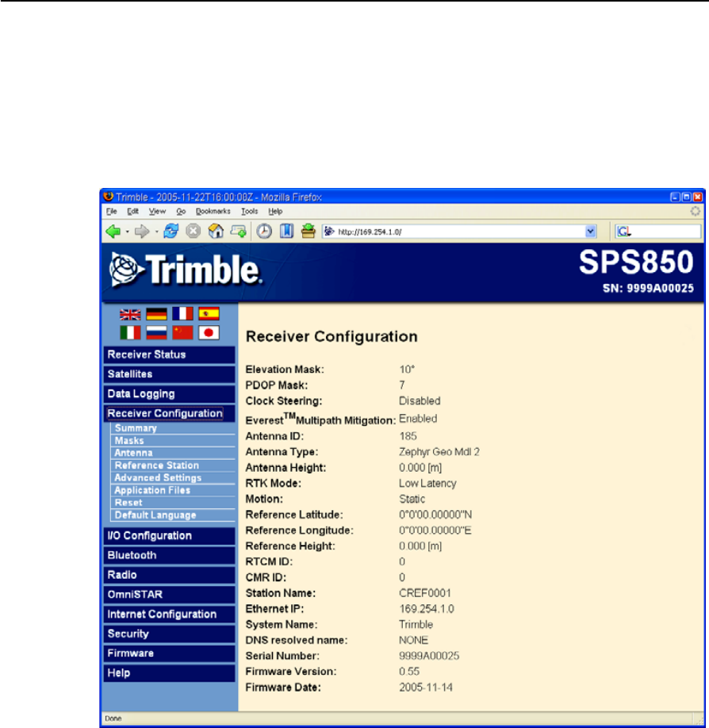Switch language using the Spanish flag
The width and height of the screenshot is (709, 728).
click(x=209, y=314)
